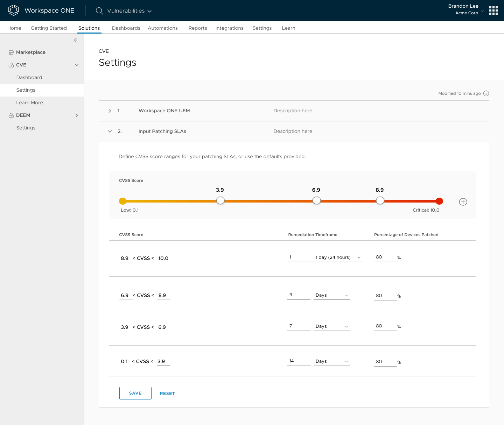This screenshot has height=425, width=504.
Task: Expand the Workspace ONE UEM step
Action: [x=110, y=111]
